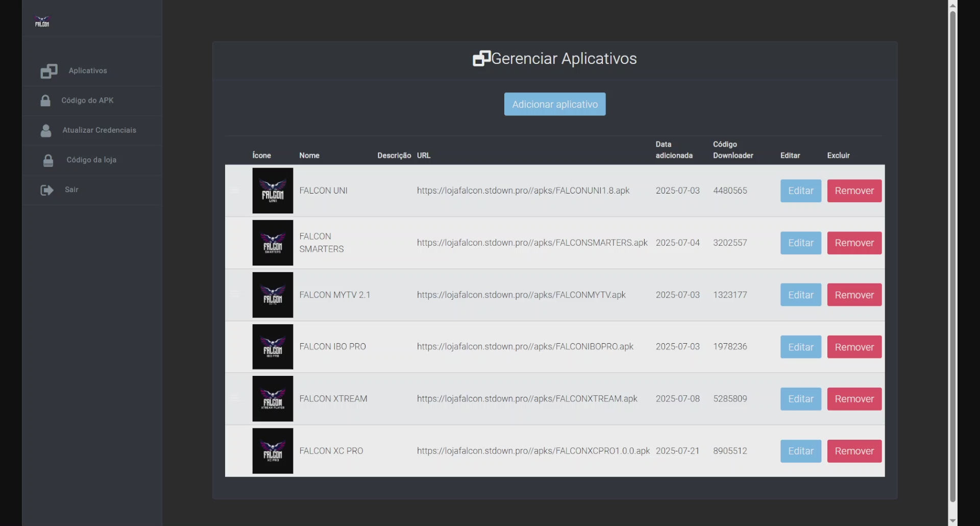Click the Aplicativos windows icon in sidebar
The width and height of the screenshot is (980, 526).
49,71
